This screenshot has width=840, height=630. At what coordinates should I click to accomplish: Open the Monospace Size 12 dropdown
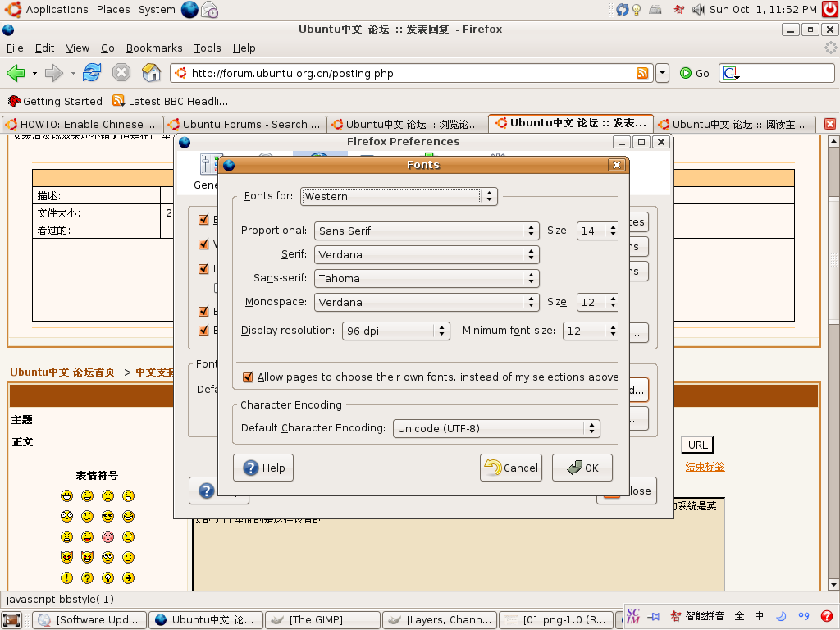click(x=597, y=302)
